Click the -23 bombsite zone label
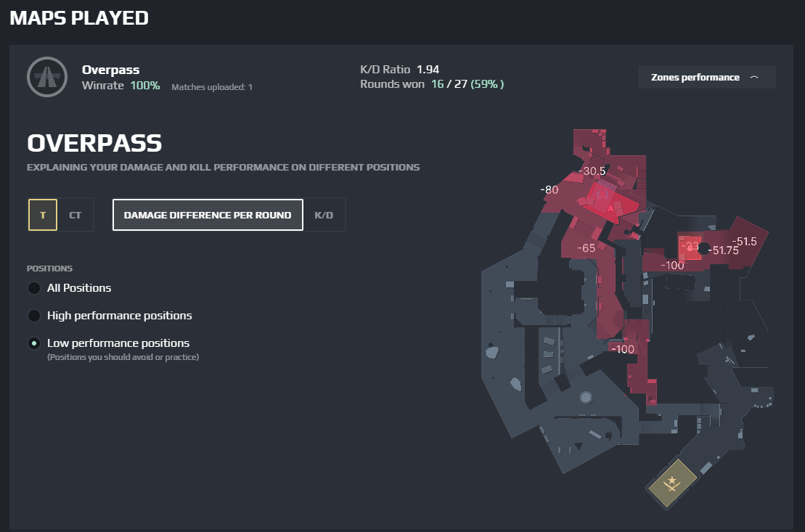Screen dimensions: 805x532 (x=690, y=246)
